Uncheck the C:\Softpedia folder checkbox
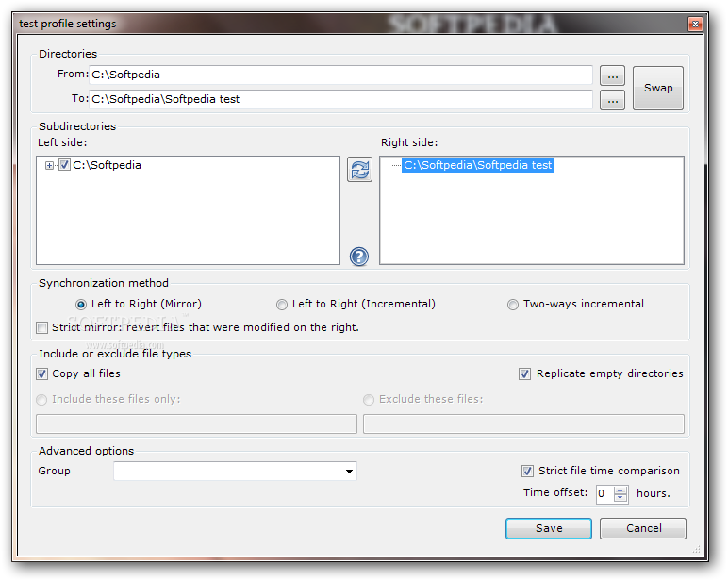Image resolution: width=728 pixels, height=581 pixels. (x=64, y=165)
